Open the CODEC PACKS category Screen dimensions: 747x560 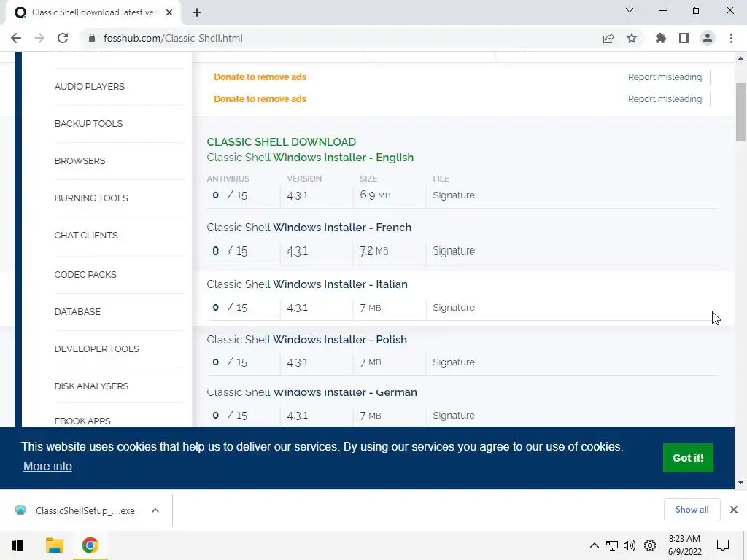tap(85, 275)
